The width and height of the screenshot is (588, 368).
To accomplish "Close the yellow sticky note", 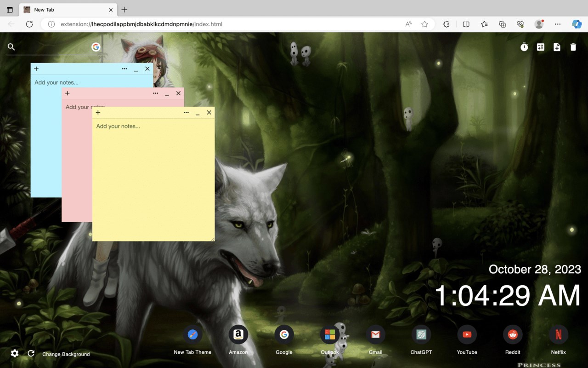I will point(209,113).
